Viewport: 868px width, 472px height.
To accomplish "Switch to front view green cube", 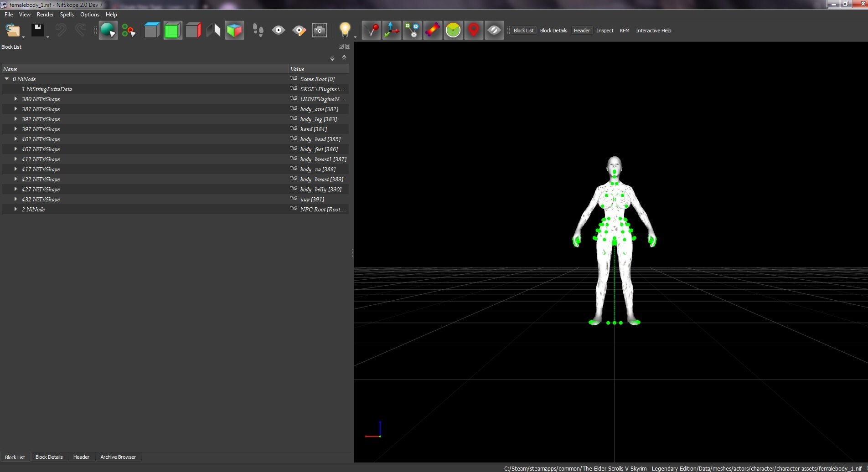I will (172, 31).
